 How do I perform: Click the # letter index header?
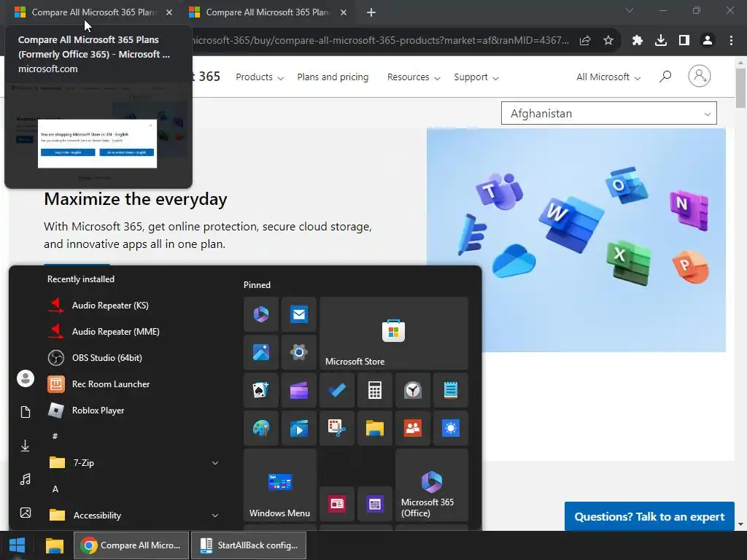55,436
